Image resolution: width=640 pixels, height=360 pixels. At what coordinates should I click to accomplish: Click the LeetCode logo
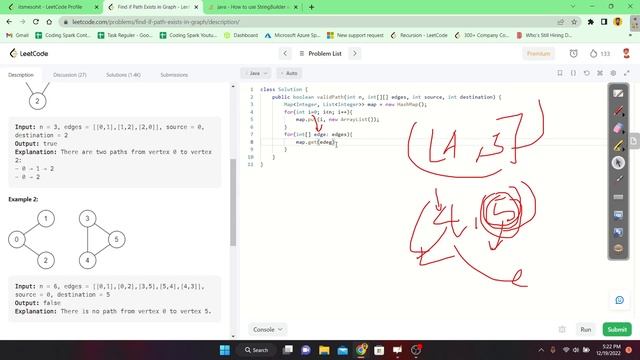(x=29, y=53)
